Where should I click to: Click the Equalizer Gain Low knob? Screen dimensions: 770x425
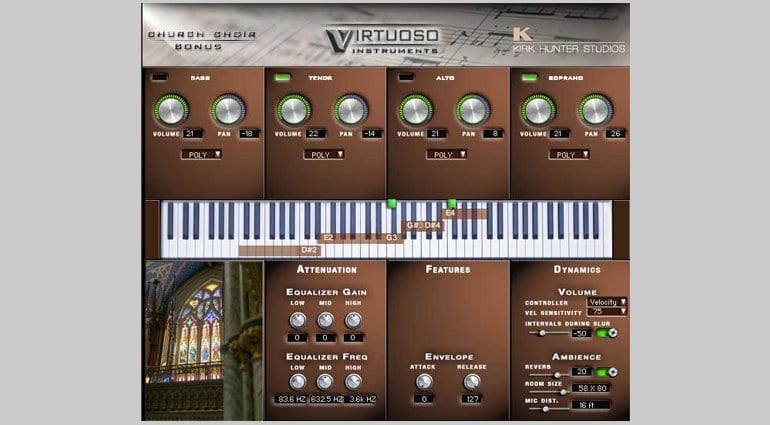click(297, 320)
